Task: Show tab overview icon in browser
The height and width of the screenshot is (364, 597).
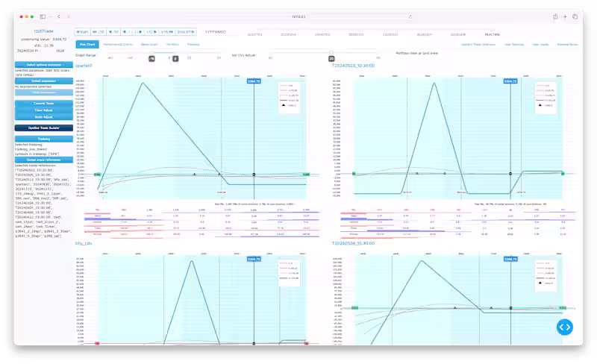Action: point(575,16)
